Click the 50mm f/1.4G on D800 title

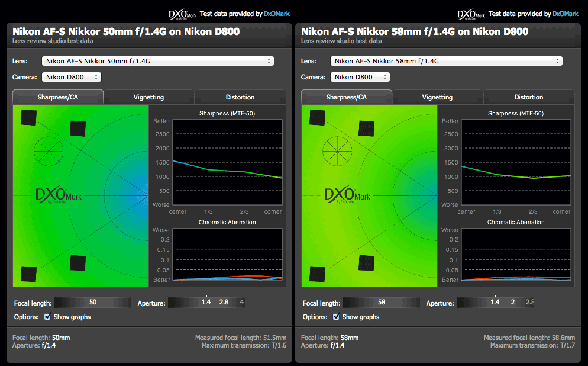(x=126, y=31)
